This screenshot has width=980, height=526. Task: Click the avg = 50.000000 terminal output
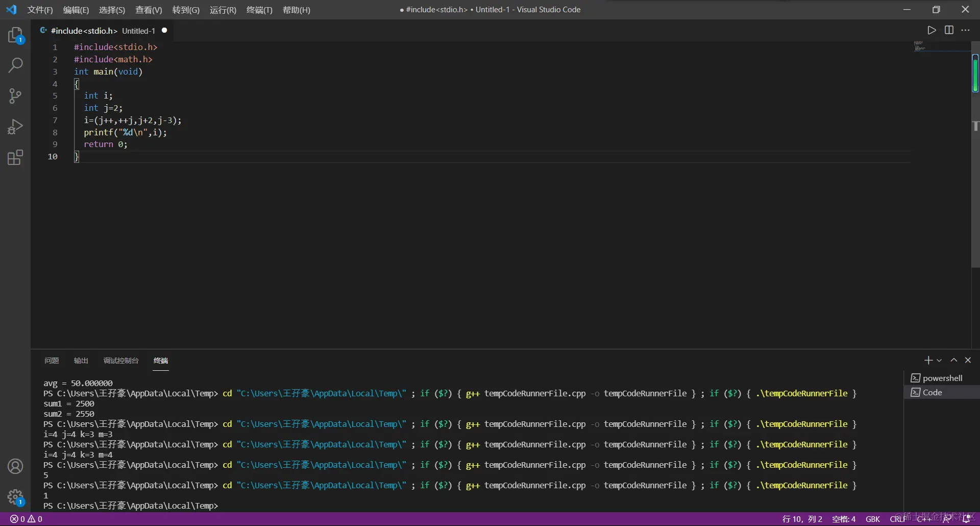pos(78,383)
